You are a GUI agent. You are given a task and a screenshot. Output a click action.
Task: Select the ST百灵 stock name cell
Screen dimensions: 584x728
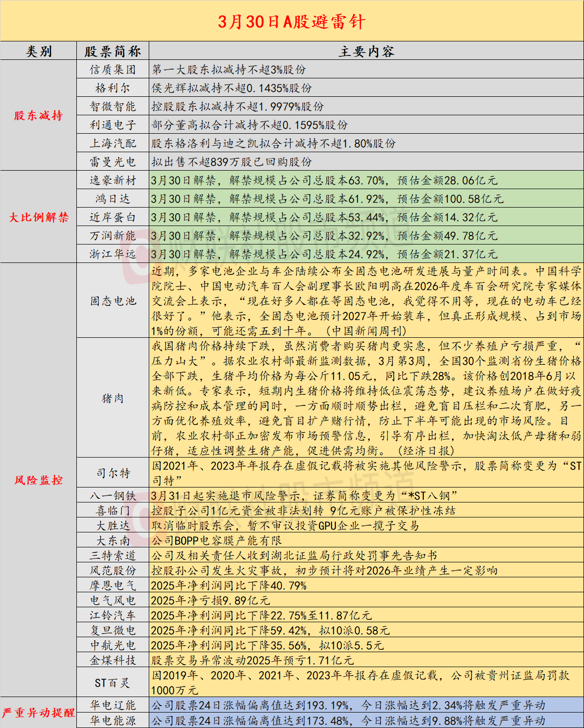pyautogui.click(x=113, y=683)
